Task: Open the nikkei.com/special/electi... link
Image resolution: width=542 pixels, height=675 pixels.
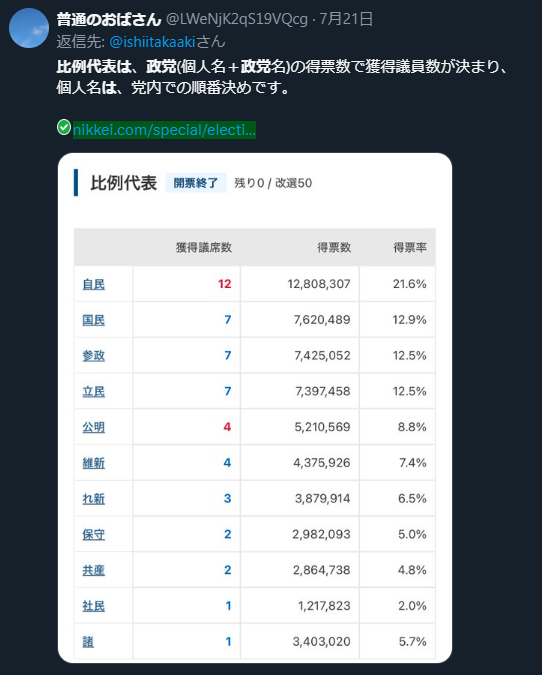Action: tap(164, 130)
